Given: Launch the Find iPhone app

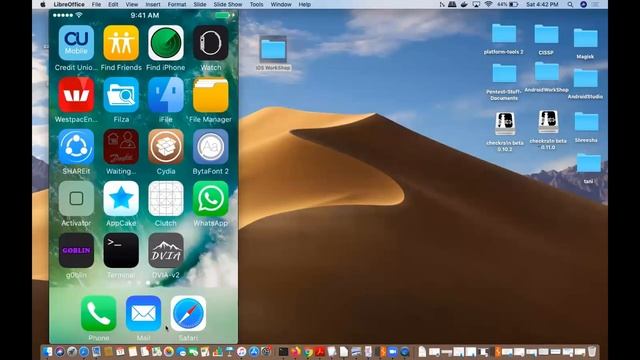Looking at the screenshot, I should 166,43.
